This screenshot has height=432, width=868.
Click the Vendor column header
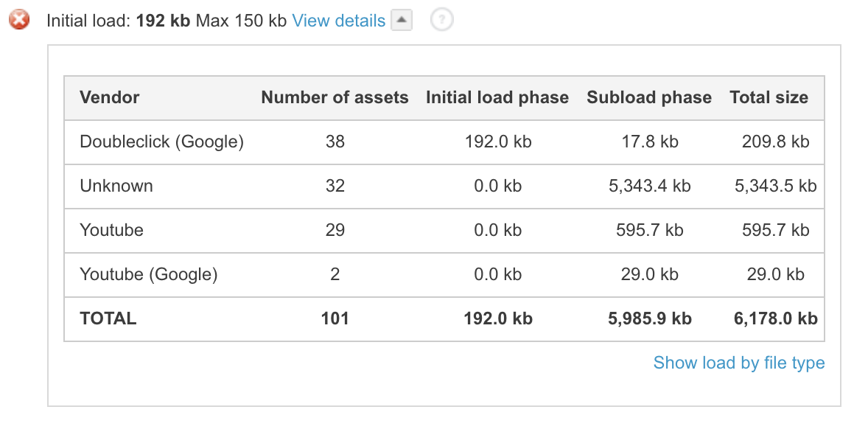click(x=110, y=97)
